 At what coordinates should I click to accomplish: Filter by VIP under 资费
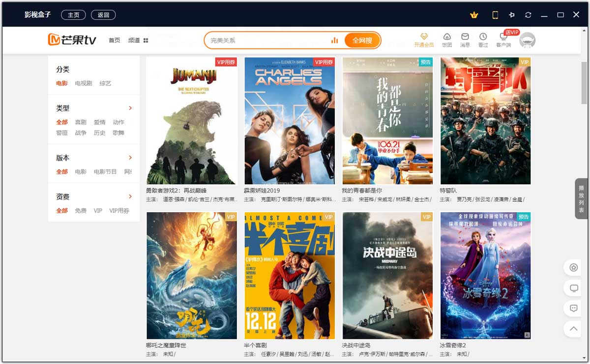98,211
